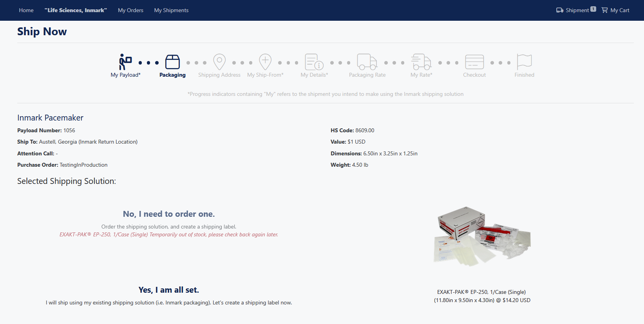Open My Orders page
This screenshot has height=324, width=644.
click(130, 10)
